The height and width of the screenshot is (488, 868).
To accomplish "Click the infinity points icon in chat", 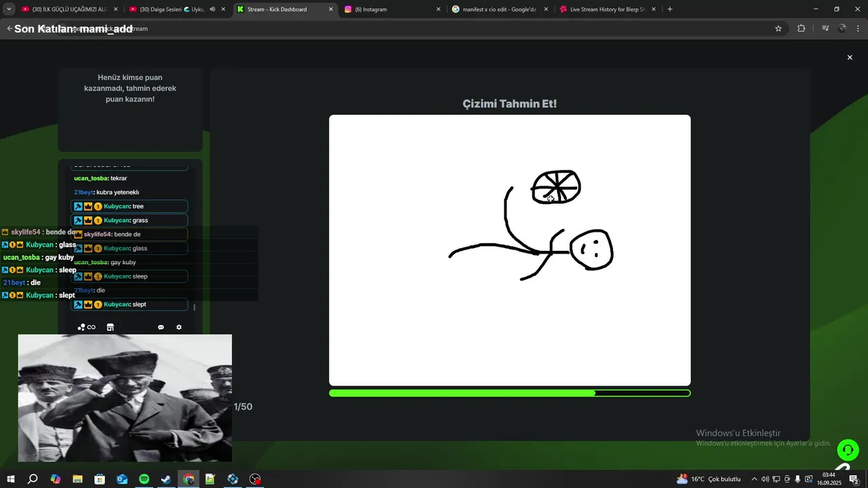I will tap(87, 327).
